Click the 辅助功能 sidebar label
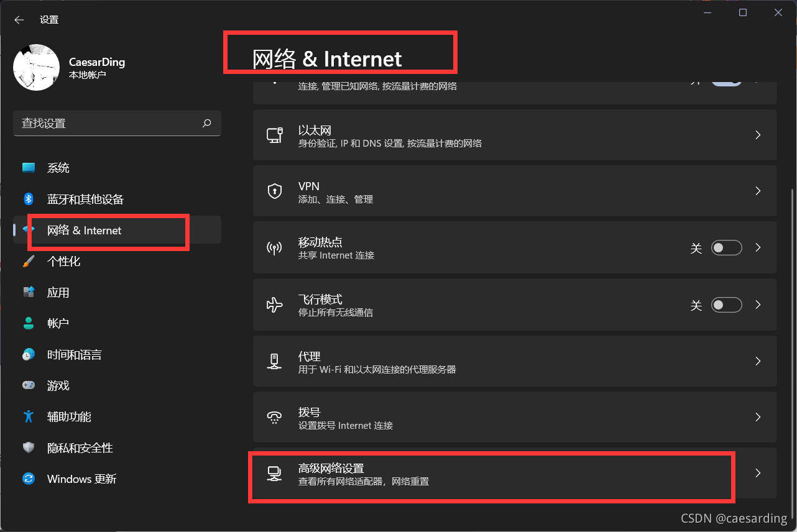Image resolution: width=797 pixels, height=532 pixels. click(69, 416)
